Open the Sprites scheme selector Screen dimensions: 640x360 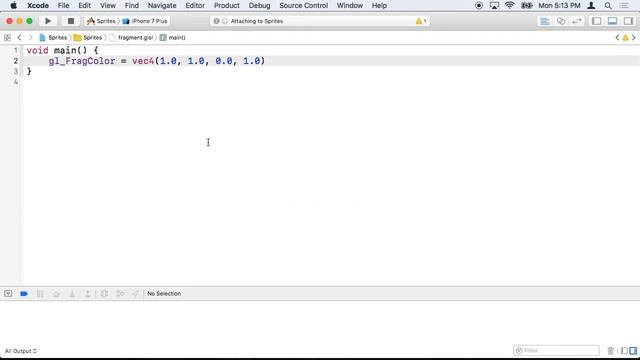tap(101, 21)
